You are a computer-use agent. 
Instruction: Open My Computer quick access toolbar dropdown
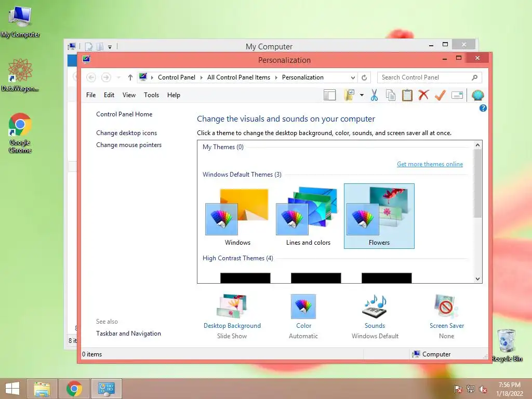click(110, 47)
